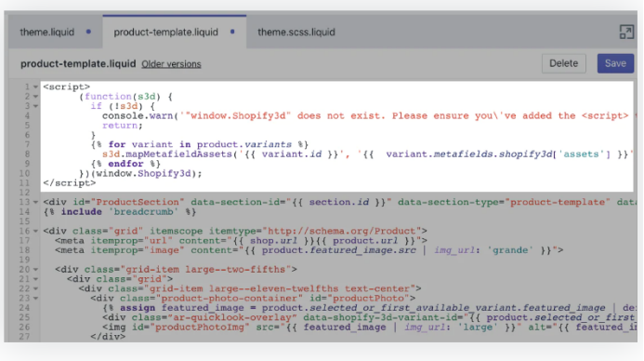644x361 pixels.
Task: Collapse the product-photo-container fold at line 23
Action: (35, 299)
